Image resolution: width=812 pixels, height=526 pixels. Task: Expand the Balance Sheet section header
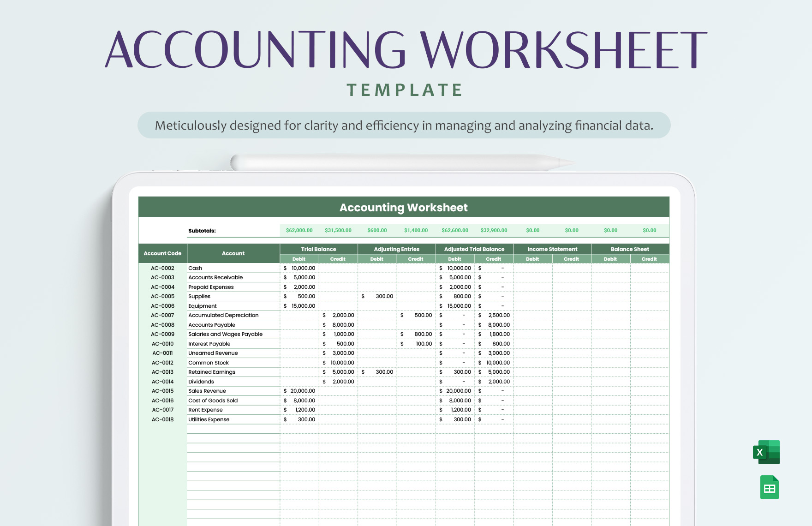[630, 249]
